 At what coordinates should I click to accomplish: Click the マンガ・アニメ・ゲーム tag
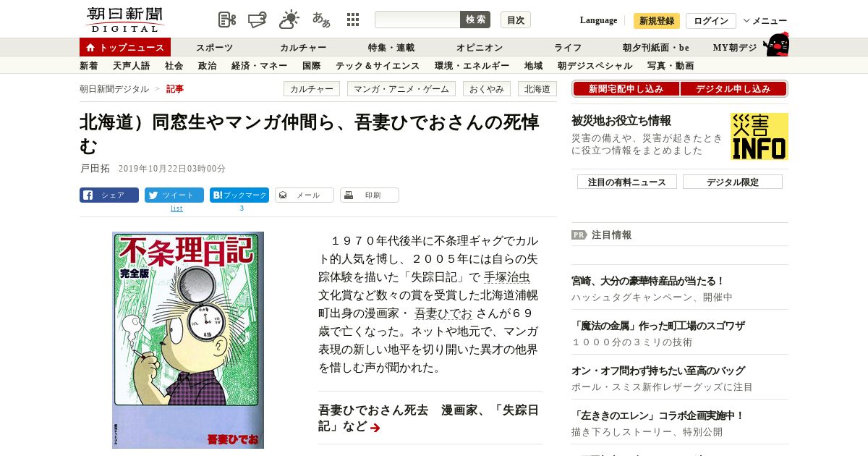401,89
